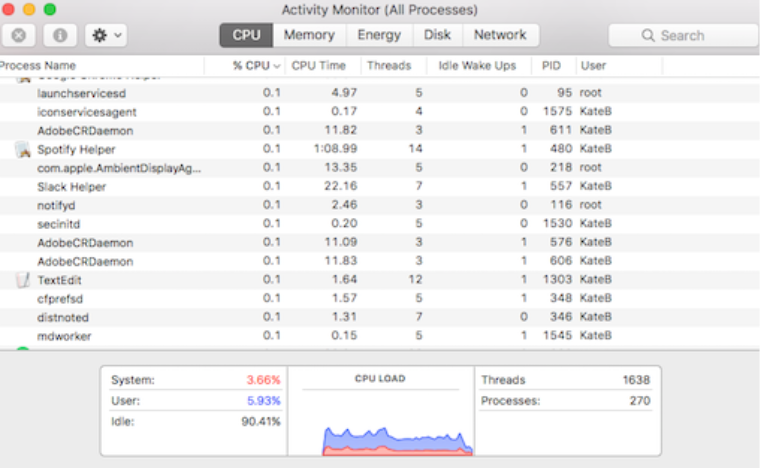
Task: Toggle the % CPU sort order arrow
Action: pos(277,66)
